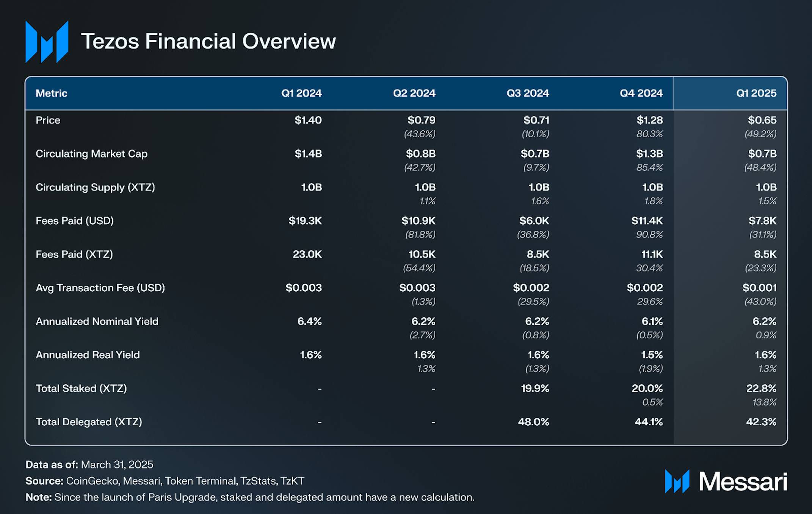
Task: Click the fees paid value '$10.9K'
Action: pyautogui.click(x=419, y=221)
